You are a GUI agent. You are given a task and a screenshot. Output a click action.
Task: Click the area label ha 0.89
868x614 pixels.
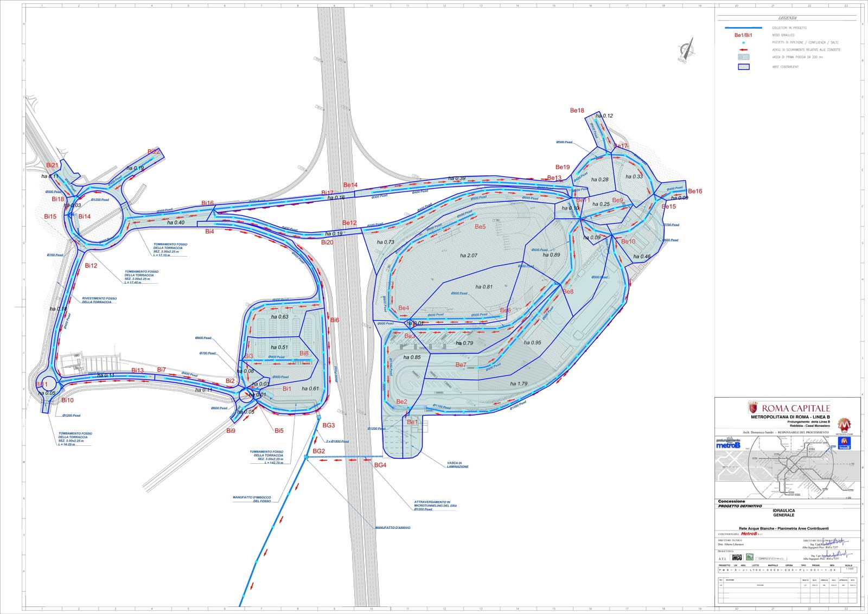point(551,255)
